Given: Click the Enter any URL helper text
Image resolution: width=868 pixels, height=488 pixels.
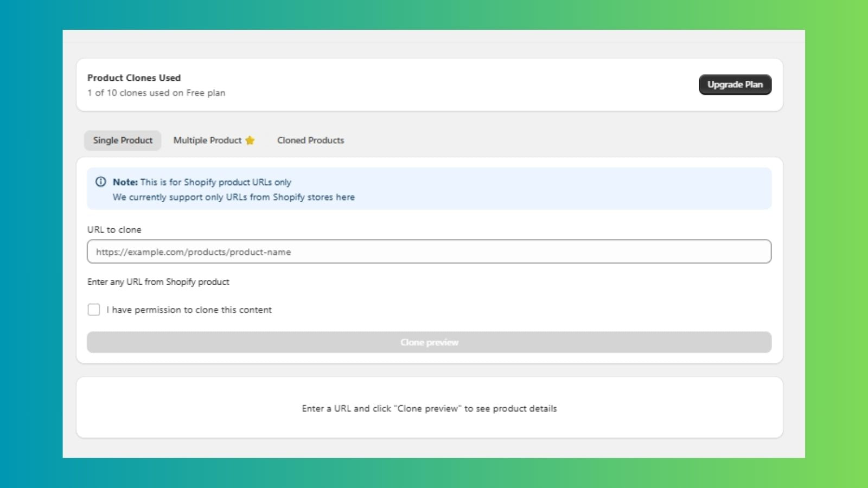Looking at the screenshot, I should [158, 281].
